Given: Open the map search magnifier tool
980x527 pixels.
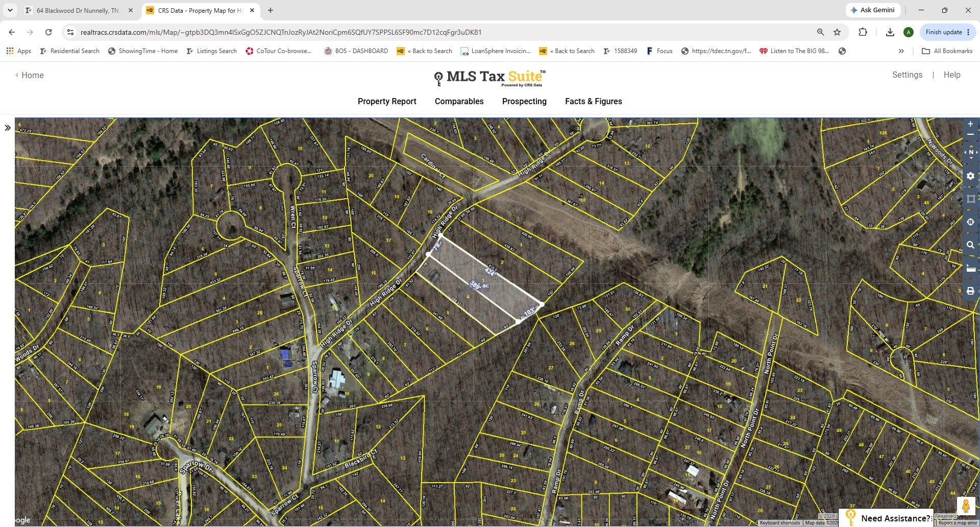Looking at the screenshot, I should click(x=970, y=245).
